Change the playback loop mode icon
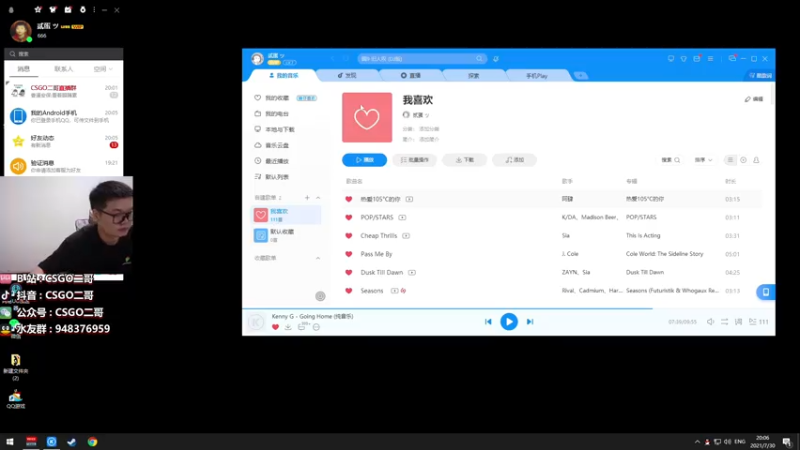Screen dimensions: 800x450 724,322
